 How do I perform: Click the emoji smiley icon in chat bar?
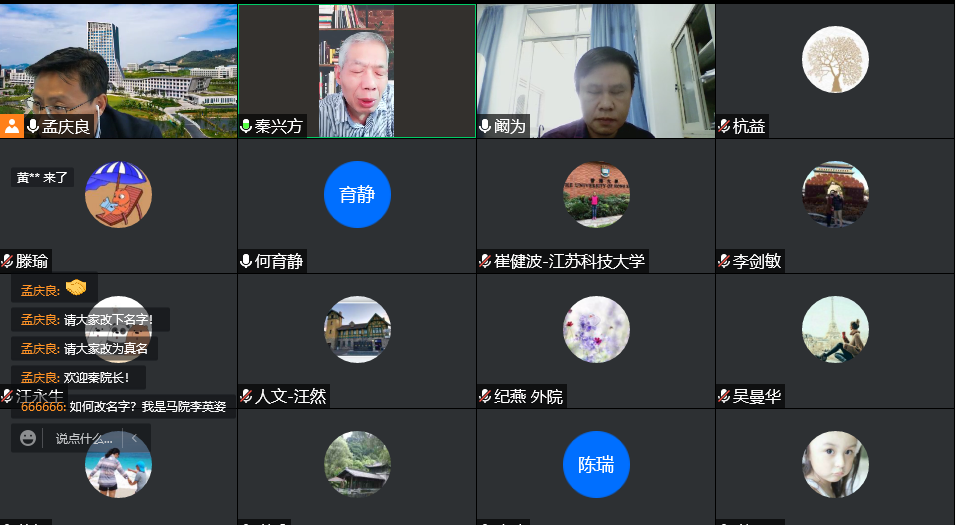(28, 438)
